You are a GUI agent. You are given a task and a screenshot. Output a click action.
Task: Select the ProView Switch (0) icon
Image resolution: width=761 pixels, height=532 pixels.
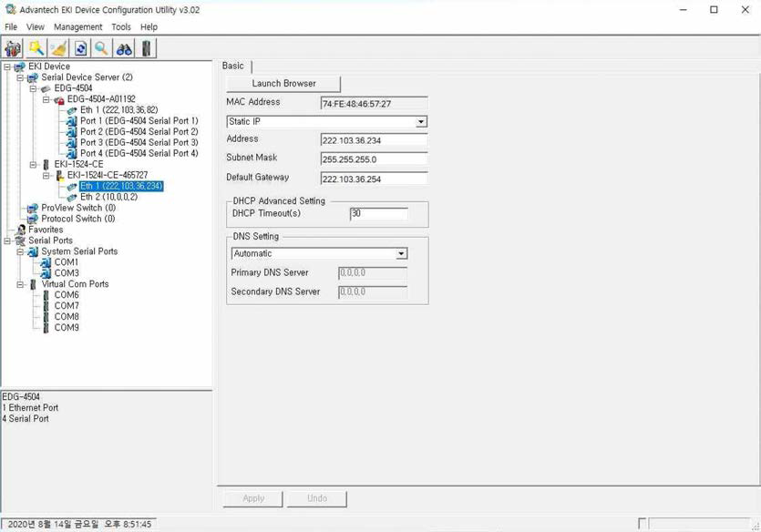click(33, 208)
